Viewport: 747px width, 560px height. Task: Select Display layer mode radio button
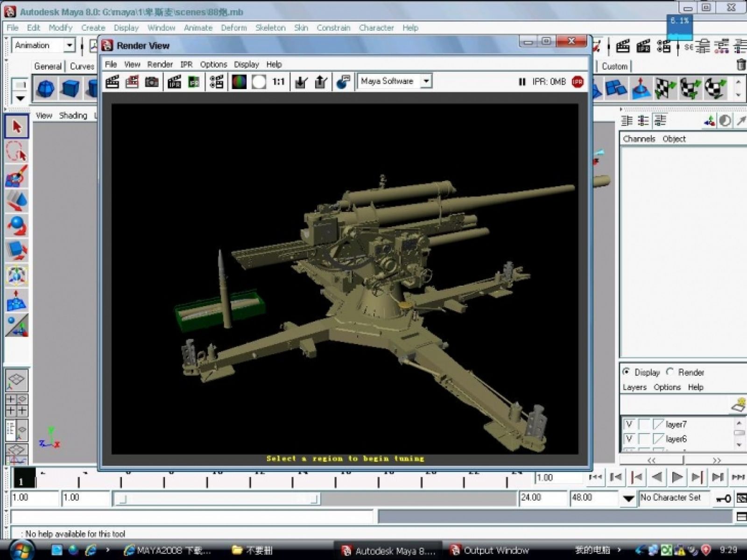pyautogui.click(x=626, y=371)
